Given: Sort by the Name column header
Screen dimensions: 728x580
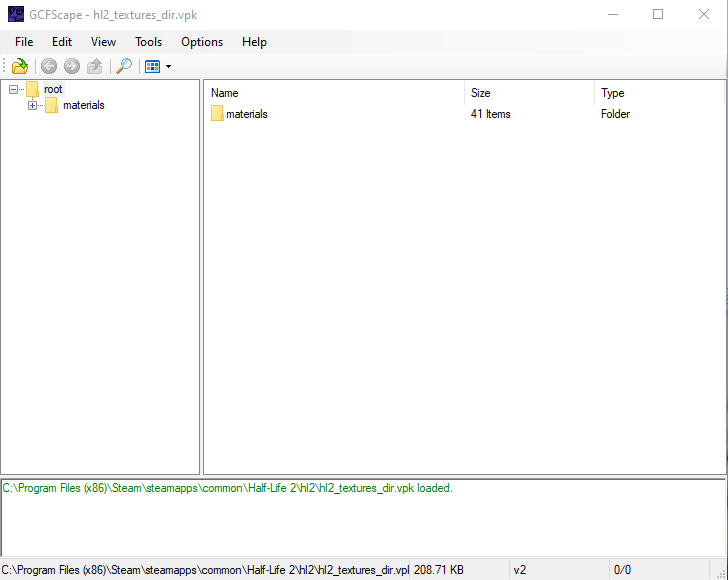Looking at the screenshot, I should coord(334,93).
